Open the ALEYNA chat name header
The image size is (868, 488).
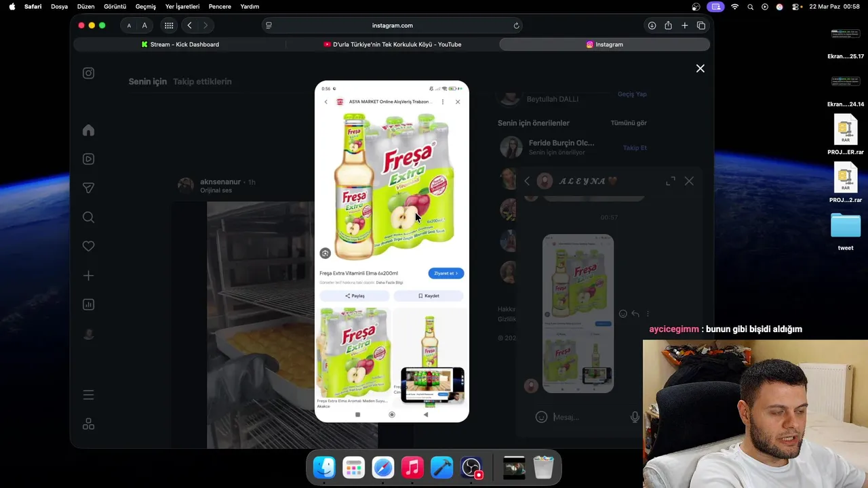(x=588, y=181)
